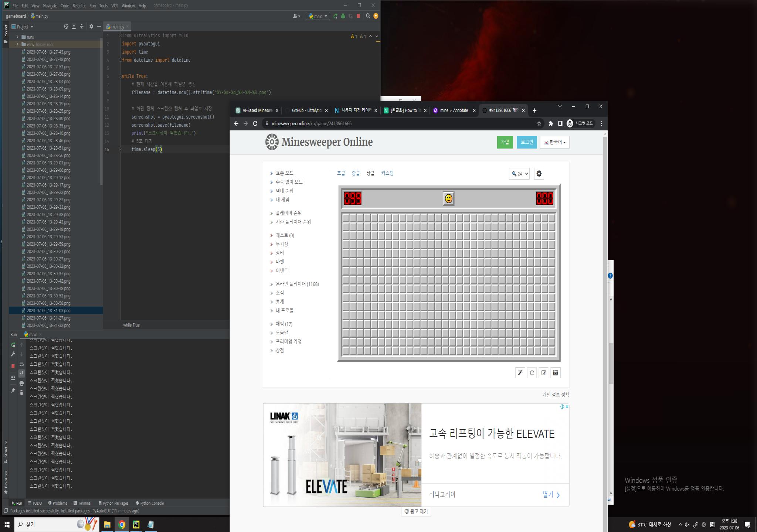Viewport: 757px width, 532px height.
Task: Expand all in Project panel
Action: (74, 27)
